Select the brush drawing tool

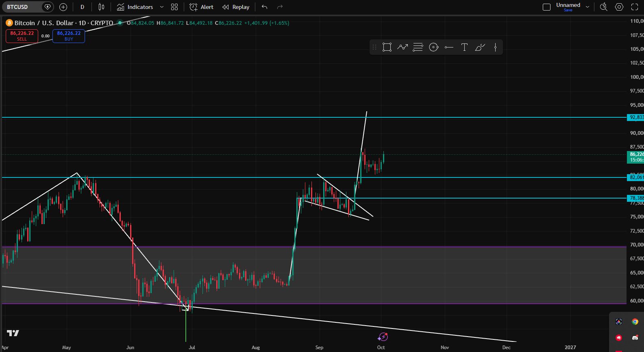[480, 47]
